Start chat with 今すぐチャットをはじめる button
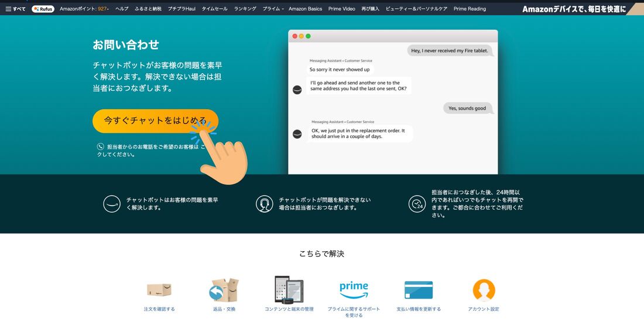This screenshot has height=322, width=644. click(x=155, y=121)
